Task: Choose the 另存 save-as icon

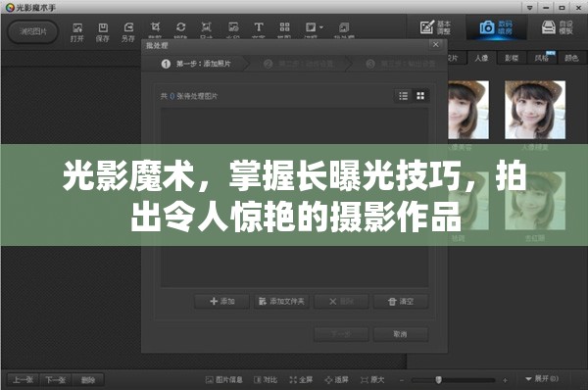Action: [x=128, y=32]
